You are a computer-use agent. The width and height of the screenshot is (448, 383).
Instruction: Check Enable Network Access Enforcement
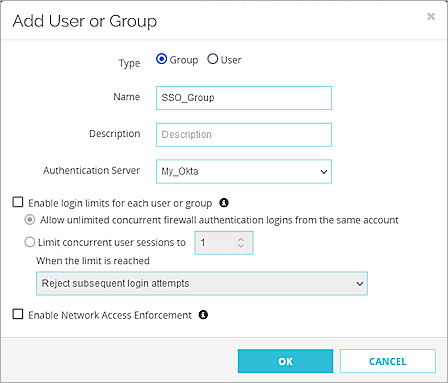[x=18, y=314]
